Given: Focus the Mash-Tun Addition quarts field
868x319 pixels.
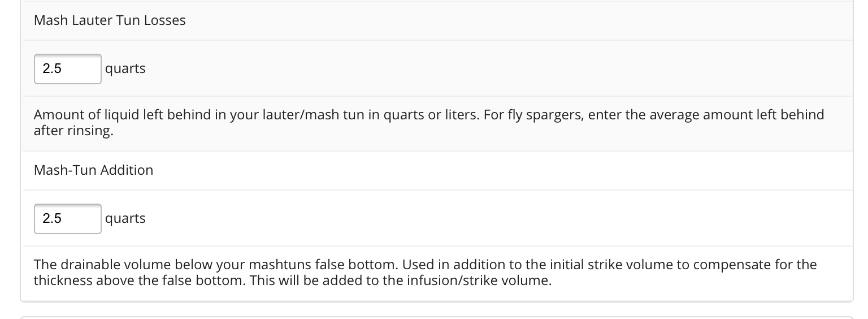Looking at the screenshot, I should 67,219.
